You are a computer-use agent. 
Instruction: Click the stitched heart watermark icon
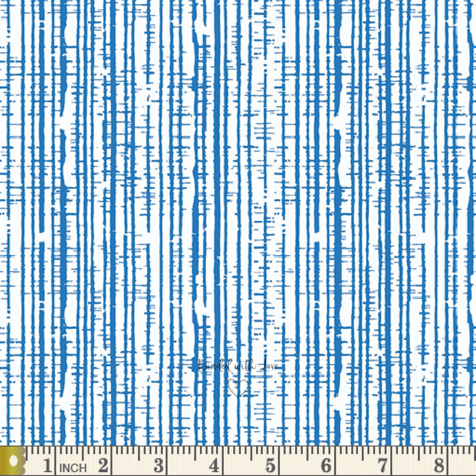pos(238,387)
